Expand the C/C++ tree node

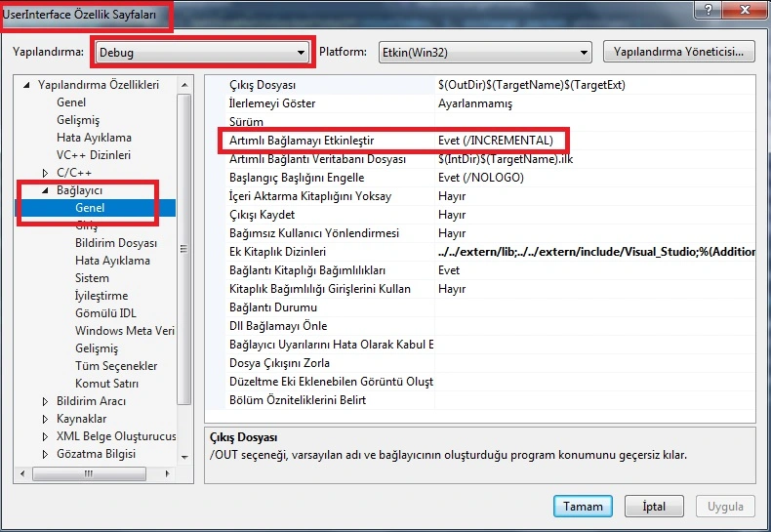click(x=45, y=173)
